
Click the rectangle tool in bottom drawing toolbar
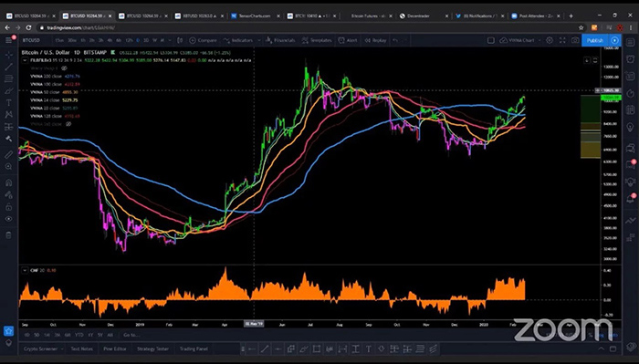pyautogui.click(x=317, y=348)
